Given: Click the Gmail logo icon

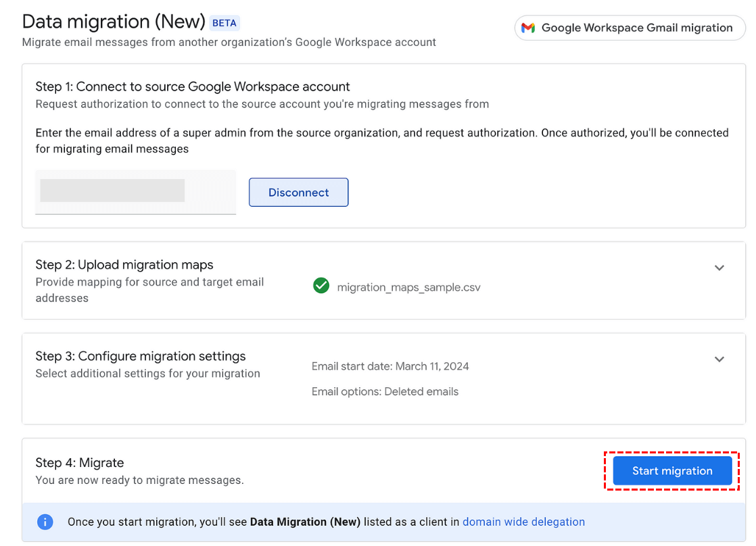Looking at the screenshot, I should pyautogui.click(x=528, y=28).
